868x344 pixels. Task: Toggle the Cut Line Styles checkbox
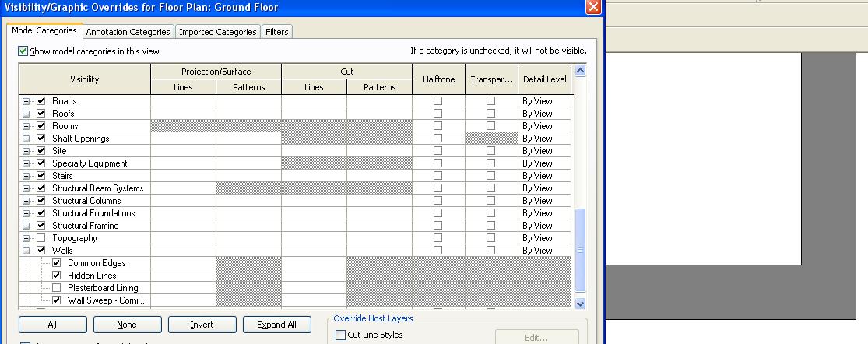pos(340,335)
